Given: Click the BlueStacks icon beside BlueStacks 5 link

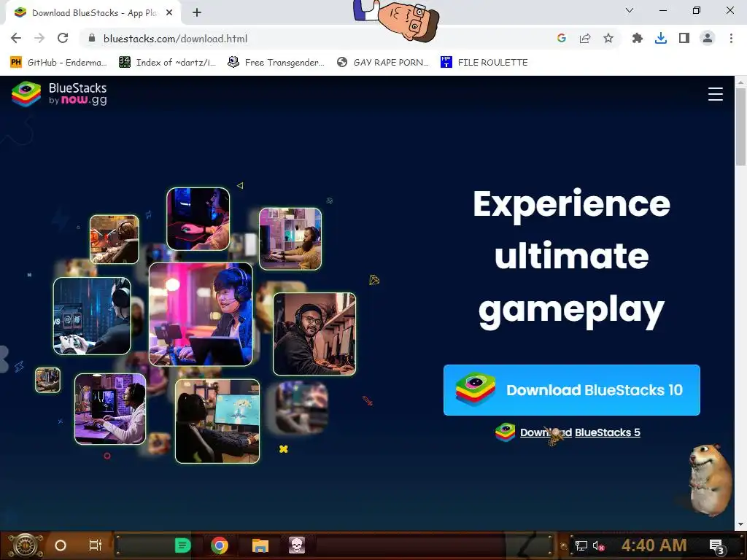Looking at the screenshot, I should [x=505, y=432].
